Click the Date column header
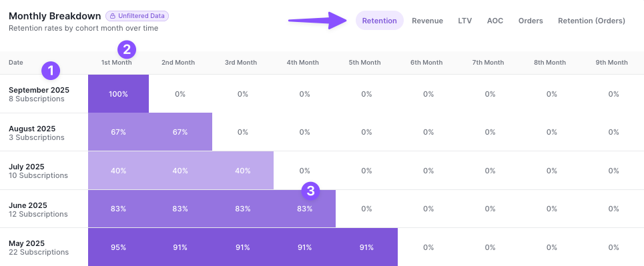Viewport: 644px width, 266px height. pyautogui.click(x=16, y=63)
